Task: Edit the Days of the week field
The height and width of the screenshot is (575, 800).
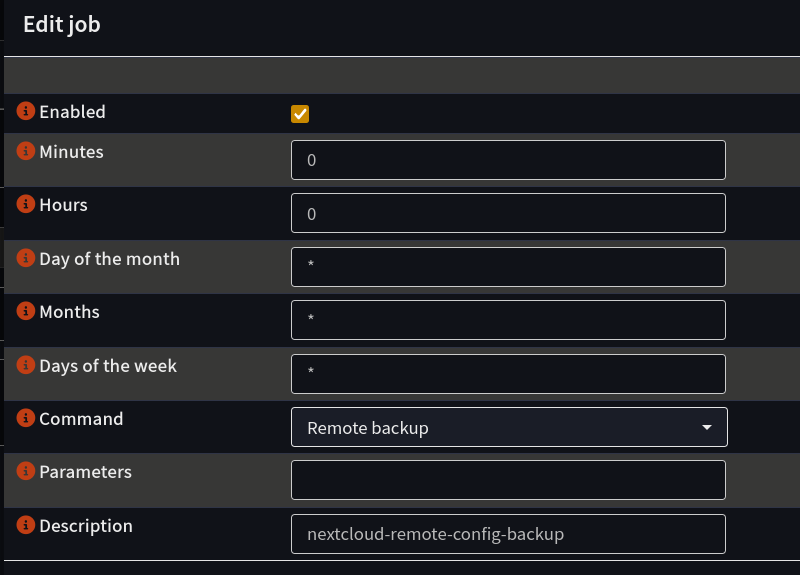Action: click(x=508, y=374)
